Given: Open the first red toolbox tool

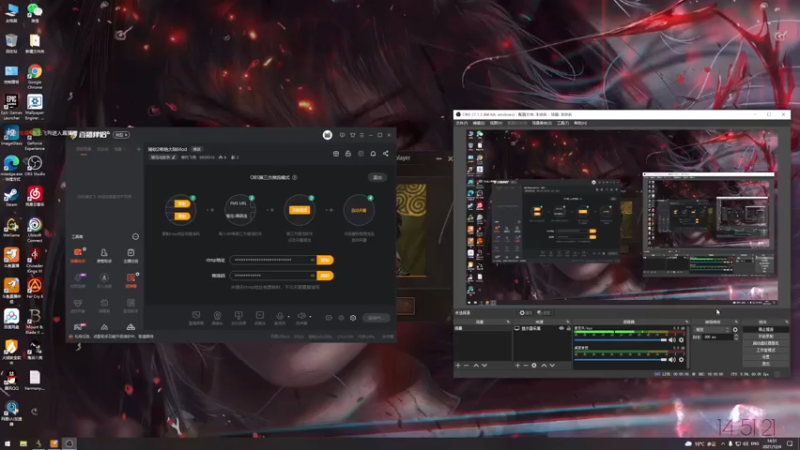Looking at the screenshot, I should (x=78, y=255).
